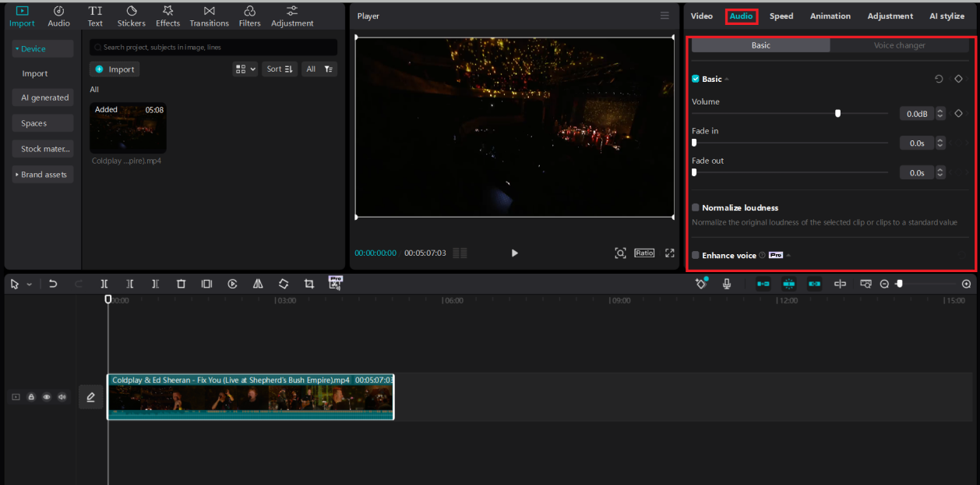This screenshot has width=980, height=485.
Task: Enable Normalize loudness checkbox
Action: pyautogui.click(x=696, y=207)
